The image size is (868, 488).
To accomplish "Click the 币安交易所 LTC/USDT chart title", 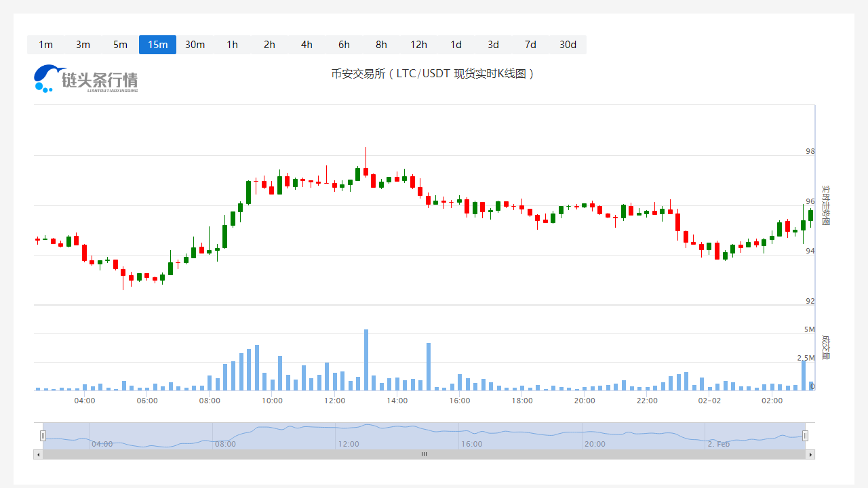I will (433, 73).
